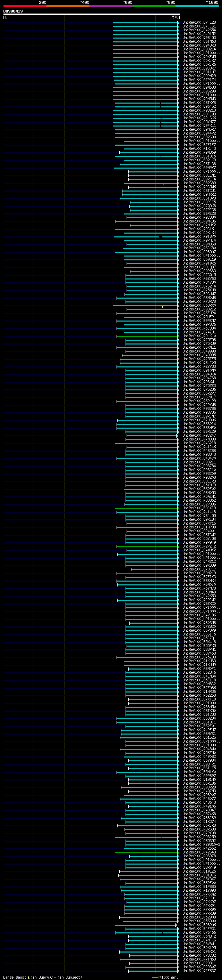Select the UniRef100_Q93XW1 label
The image size is (222, 980).
pyautogui.click(x=199, y=382)
